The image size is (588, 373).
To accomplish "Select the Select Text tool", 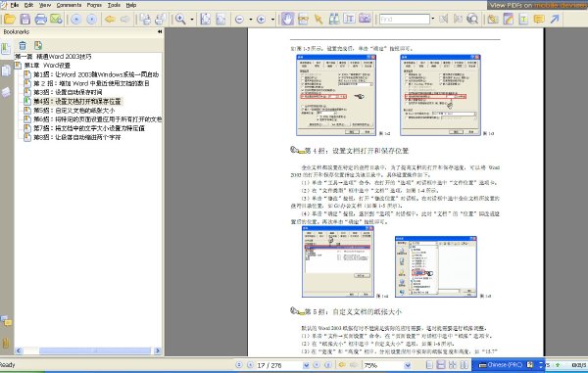I will 349,19.
